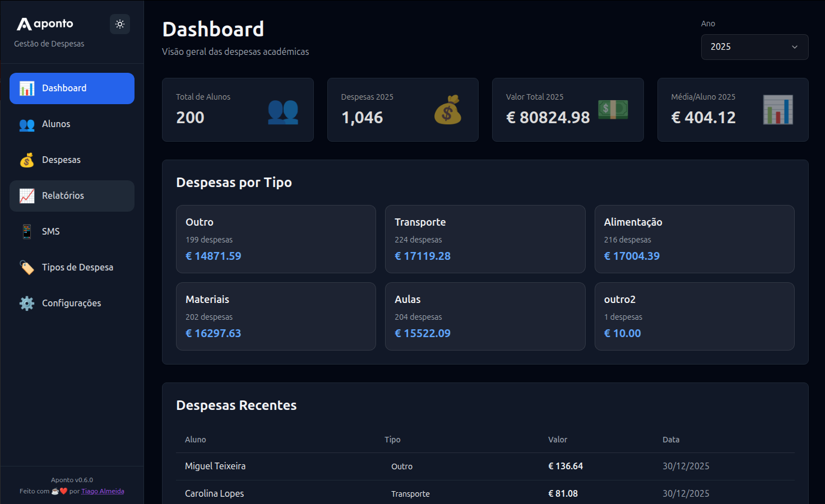Open Relatórios via its chart icon
This screenshot has height=504, width=825.
(26, 195)
